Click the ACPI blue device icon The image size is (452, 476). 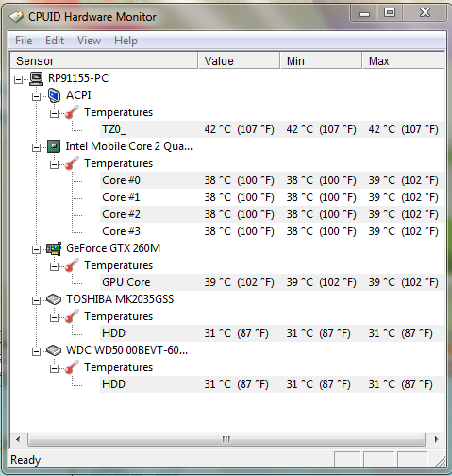point(54,95)
